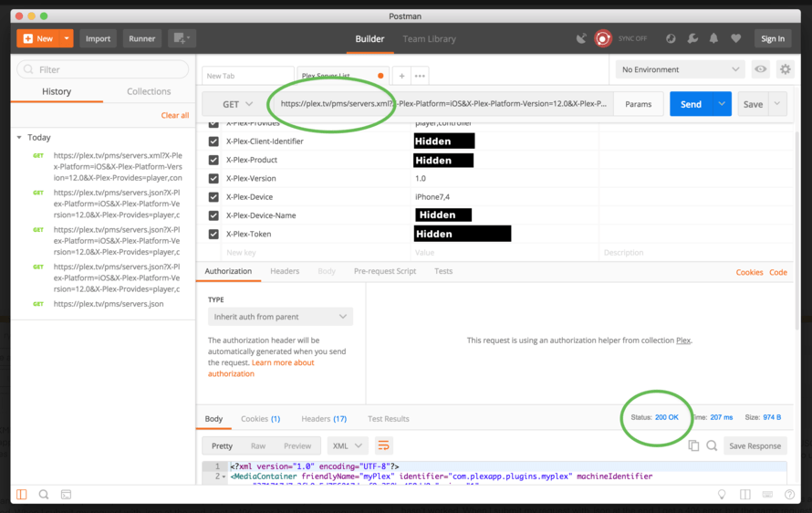Switch to Team Library tab
This screenshot has height=513, width=812.
tap(430, 39)
